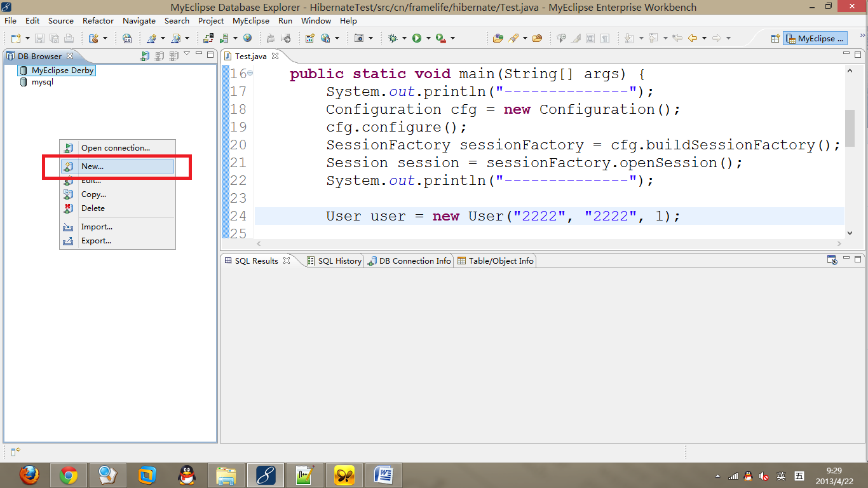
Task: Open the DB Browser view menu triangle
Action: coord(187,55)
